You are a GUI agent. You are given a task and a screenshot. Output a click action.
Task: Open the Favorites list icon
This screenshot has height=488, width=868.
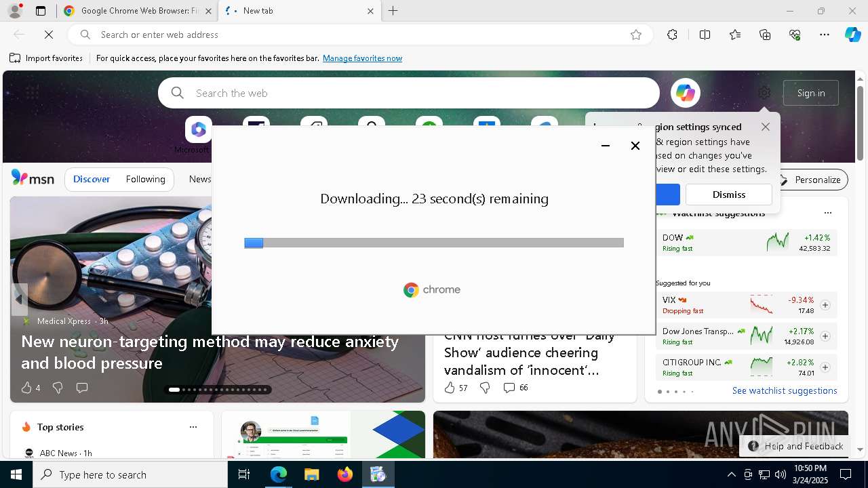point(735,35)
